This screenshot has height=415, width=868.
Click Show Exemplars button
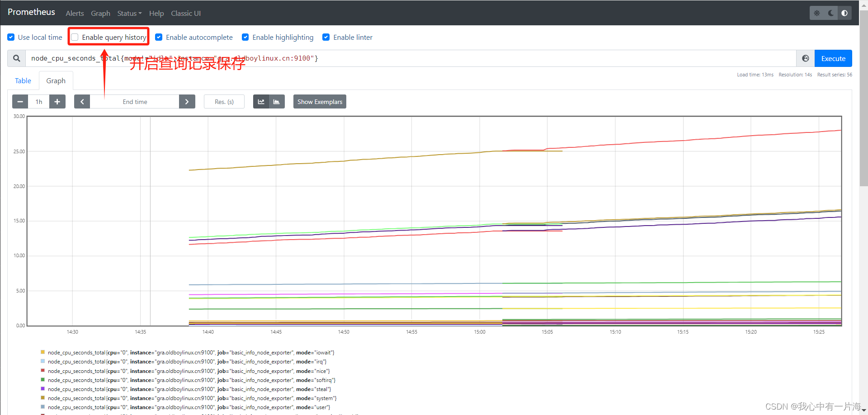(x=320, y=102)
